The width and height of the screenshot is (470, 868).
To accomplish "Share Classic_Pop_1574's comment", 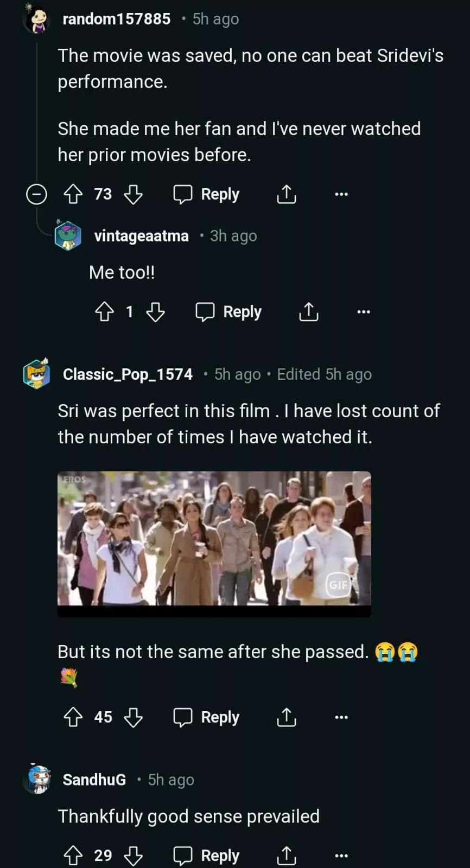I will 287,717.
